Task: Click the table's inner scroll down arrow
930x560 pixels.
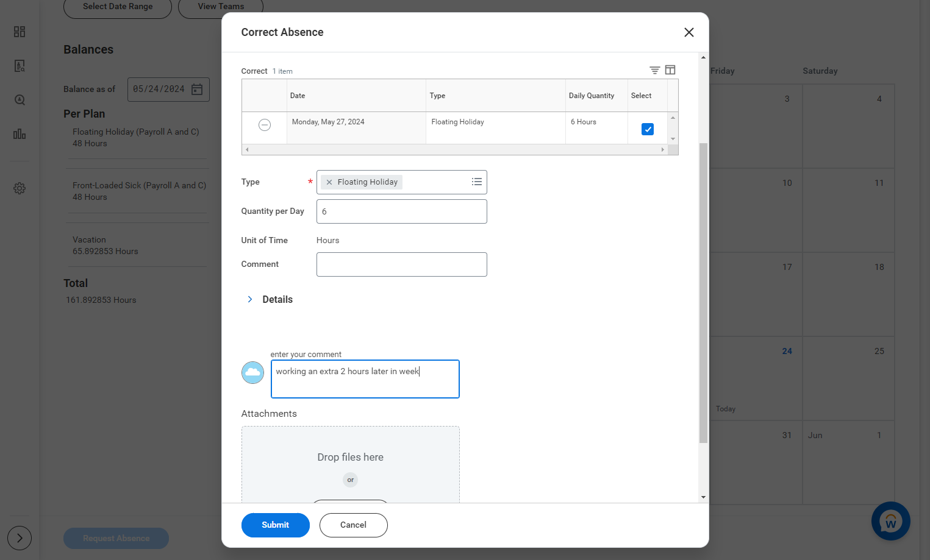Action: coord(673,139)
